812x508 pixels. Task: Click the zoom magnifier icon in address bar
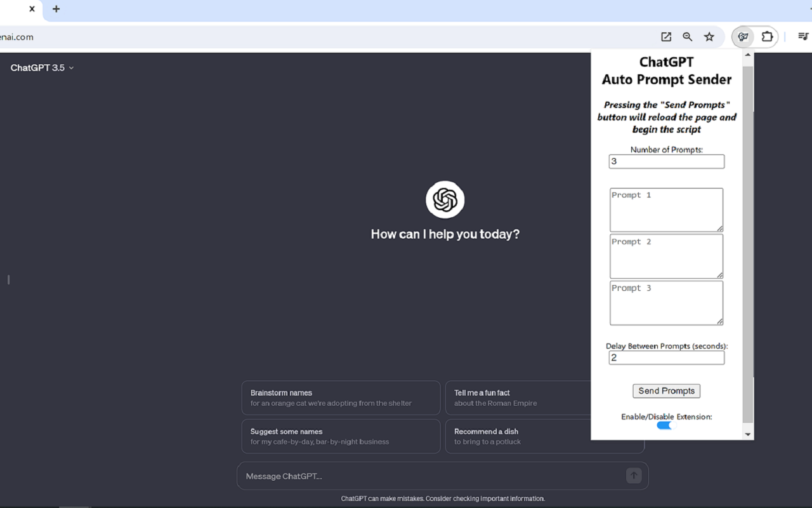click(688, 37)
